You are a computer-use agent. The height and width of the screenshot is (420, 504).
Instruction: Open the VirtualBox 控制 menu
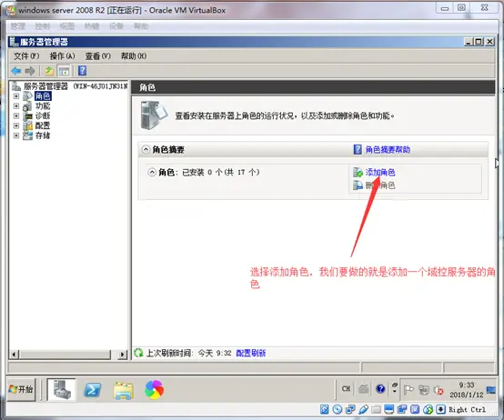coord(43,26)
